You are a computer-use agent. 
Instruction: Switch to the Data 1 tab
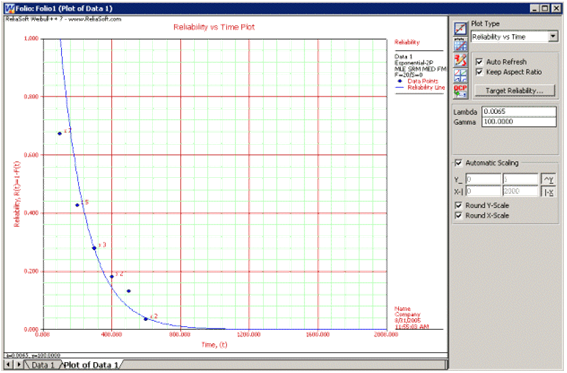42,365
